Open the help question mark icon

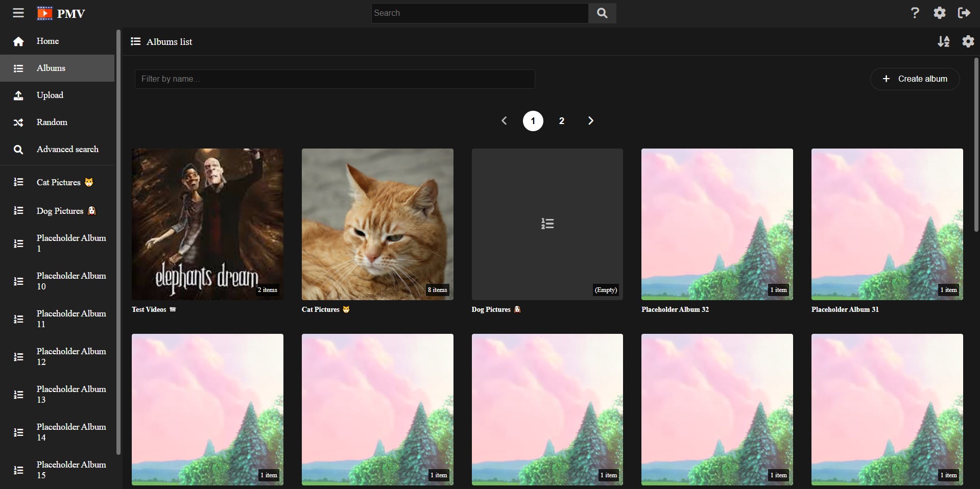(915, 13)
